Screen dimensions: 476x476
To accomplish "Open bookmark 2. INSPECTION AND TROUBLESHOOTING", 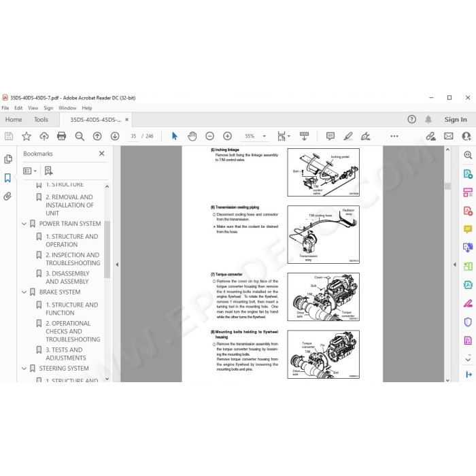I will 73,259.
